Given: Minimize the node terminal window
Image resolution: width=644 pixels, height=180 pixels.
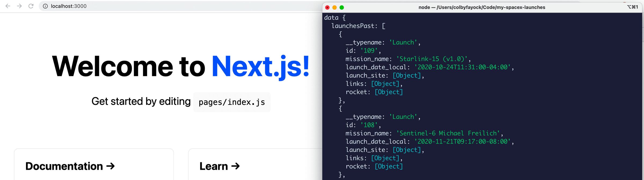Looking at the screenshot, I should [x=335, y=8].
